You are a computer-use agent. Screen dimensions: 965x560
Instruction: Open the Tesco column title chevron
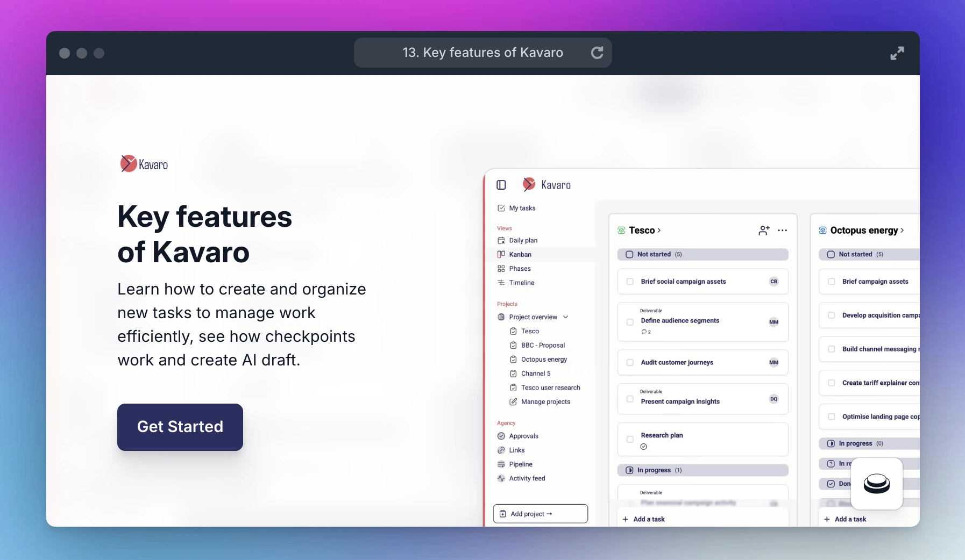[659, 231]
